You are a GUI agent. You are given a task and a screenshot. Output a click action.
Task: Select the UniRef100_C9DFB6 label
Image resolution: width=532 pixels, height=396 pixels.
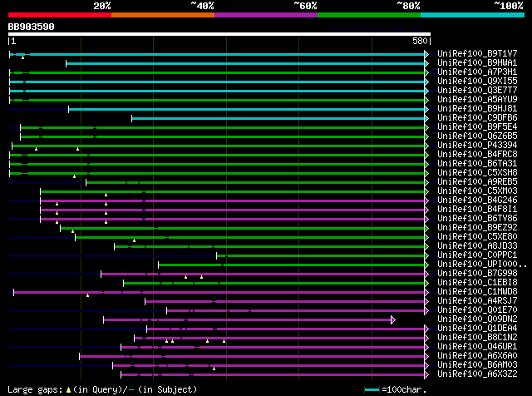click(x=477, y=118)
